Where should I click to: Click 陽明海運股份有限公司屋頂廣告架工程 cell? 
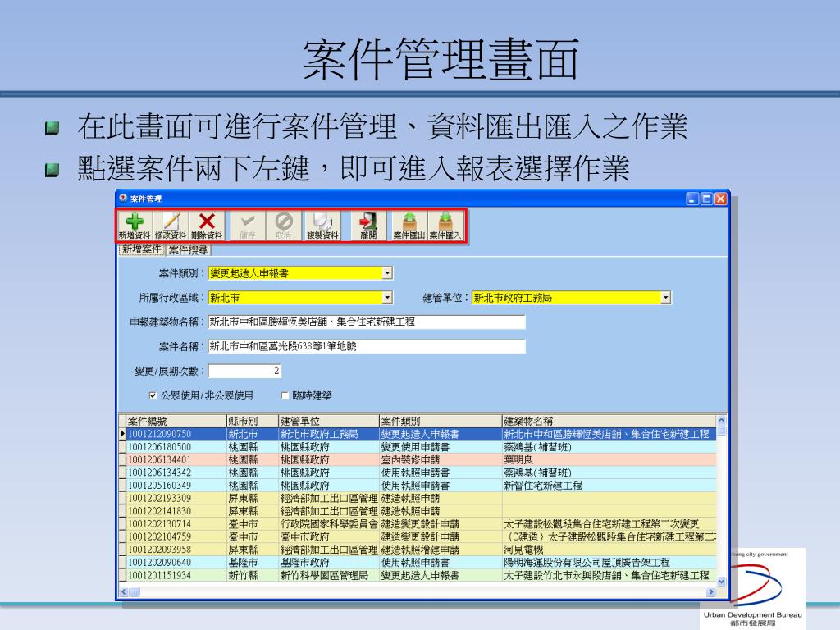(609, 563)
